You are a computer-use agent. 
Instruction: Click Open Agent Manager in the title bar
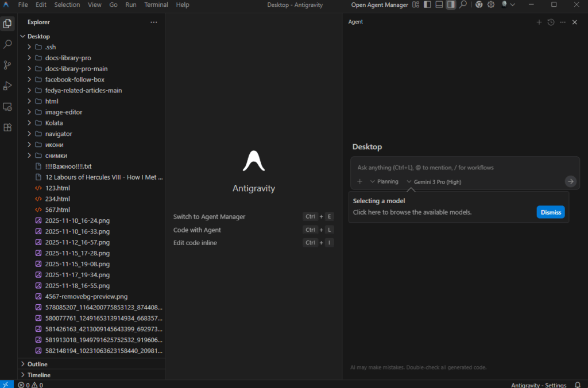379,5
